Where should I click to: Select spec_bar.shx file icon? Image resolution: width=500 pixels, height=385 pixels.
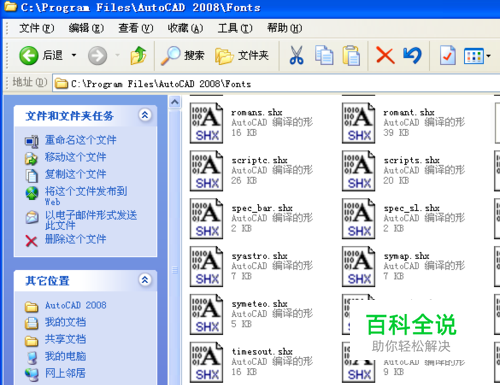click(207, 219)
